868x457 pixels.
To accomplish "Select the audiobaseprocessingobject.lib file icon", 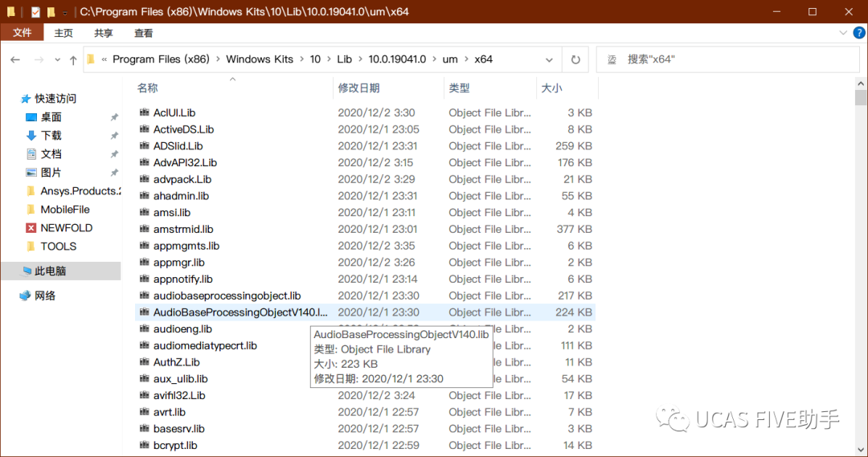I will (145, 296).
